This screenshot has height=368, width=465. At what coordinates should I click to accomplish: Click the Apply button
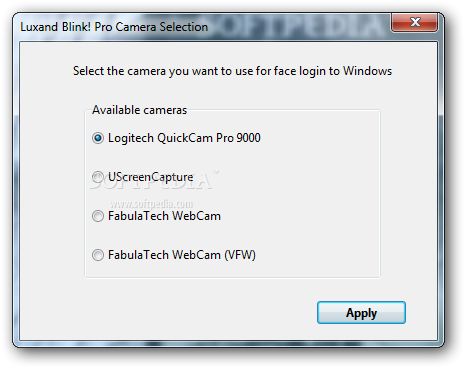click(x=361, y=313)
